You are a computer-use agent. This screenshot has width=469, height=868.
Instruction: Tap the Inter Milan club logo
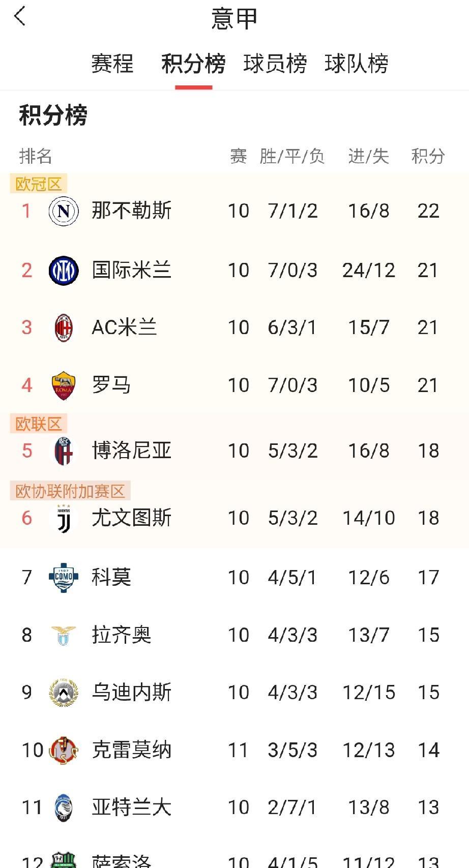(x=64, y=270)
